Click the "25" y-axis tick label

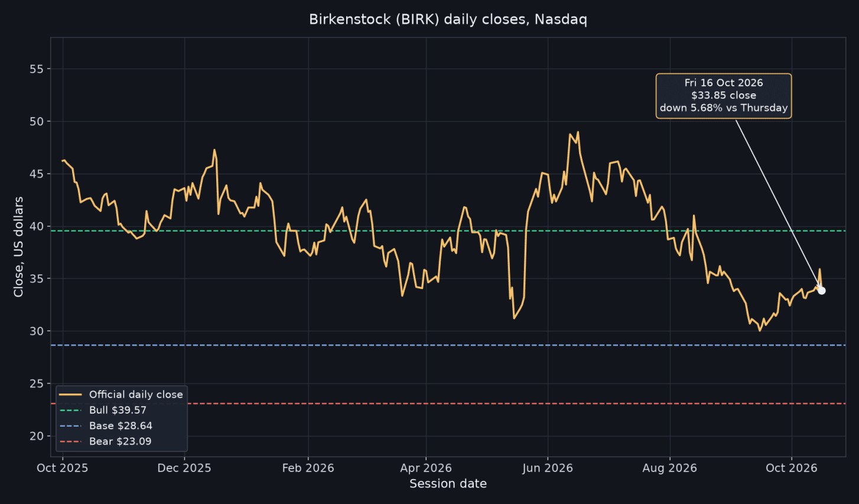[x=37, y=384]
